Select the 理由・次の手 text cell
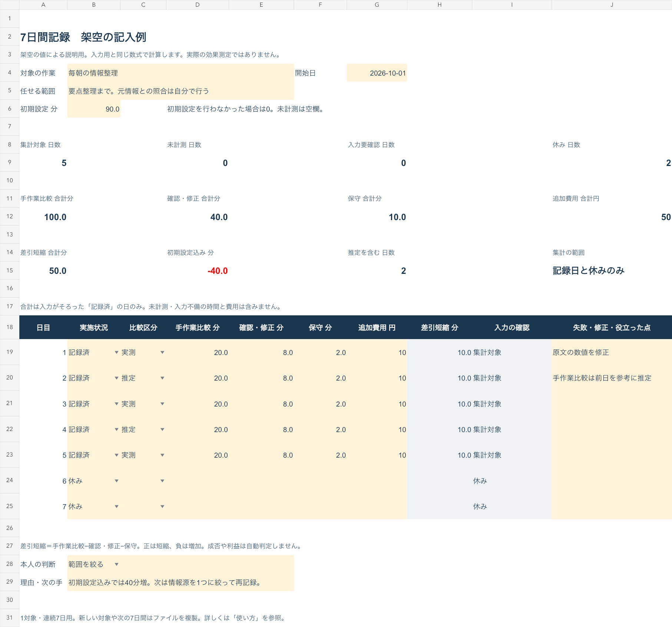 181,583
